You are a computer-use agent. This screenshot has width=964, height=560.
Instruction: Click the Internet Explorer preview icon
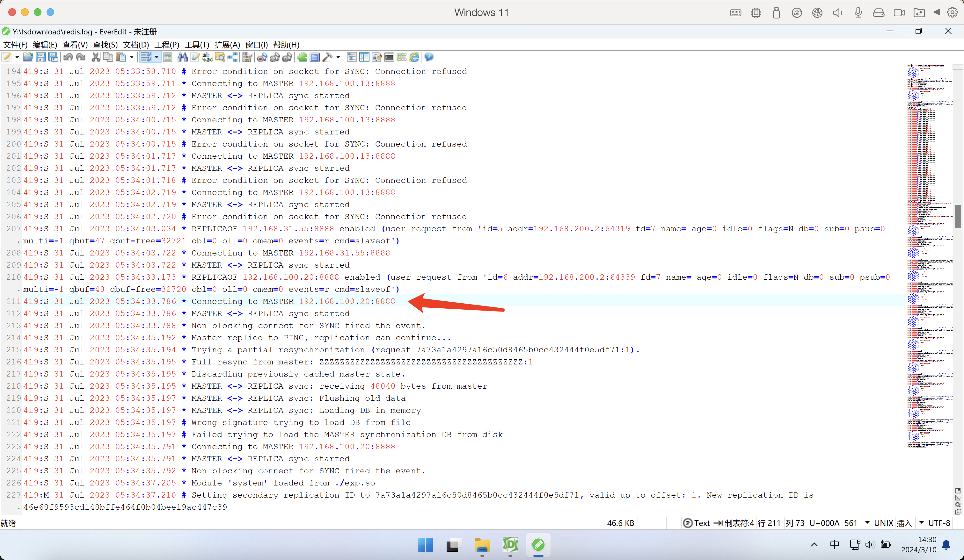[414, 57]
